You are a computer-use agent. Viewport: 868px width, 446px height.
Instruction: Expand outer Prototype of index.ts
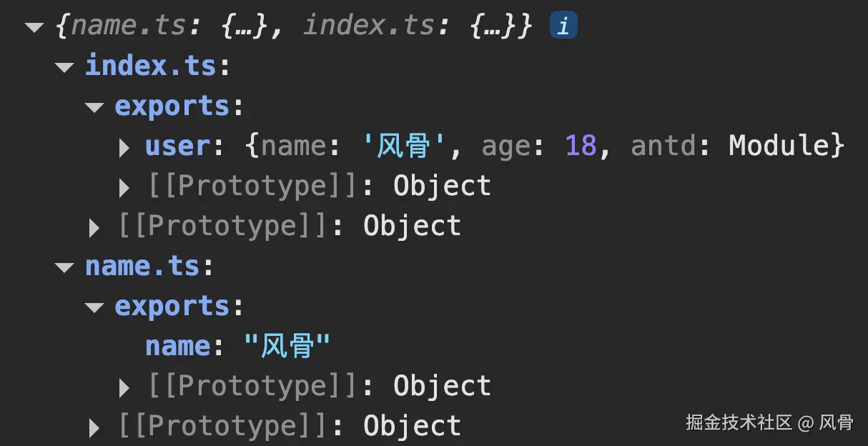click(x=94, y=227)
